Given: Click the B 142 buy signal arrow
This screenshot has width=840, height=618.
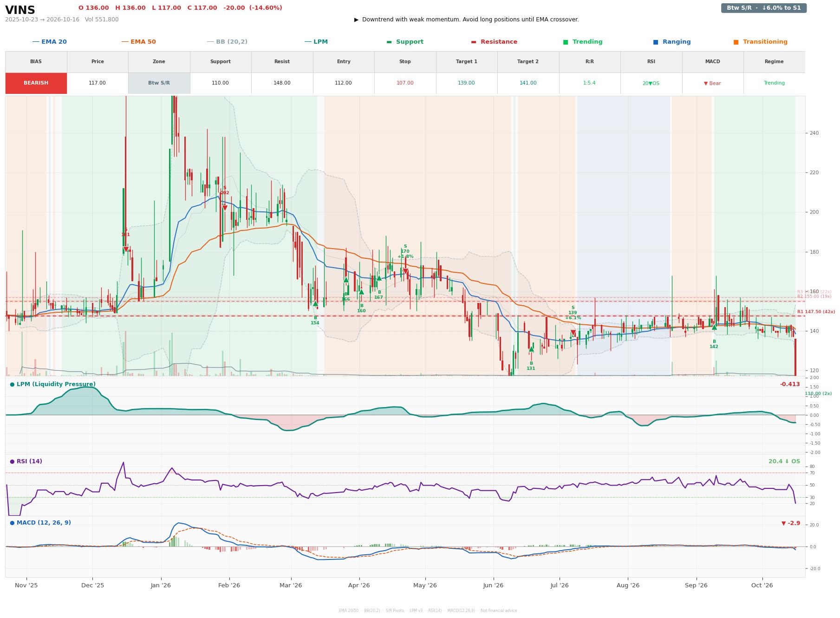Looking at the screenshot, I should pyautogui.click(x=714, y=327).
